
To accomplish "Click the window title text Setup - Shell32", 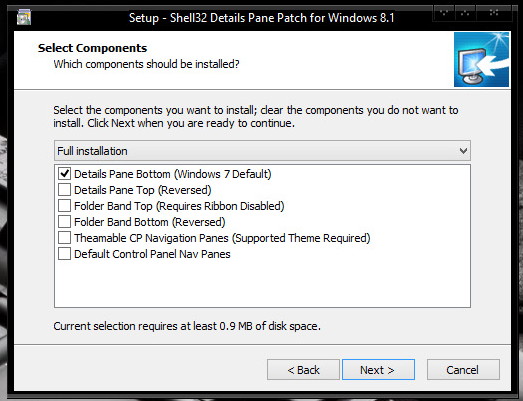I will (x=262, y=17).
